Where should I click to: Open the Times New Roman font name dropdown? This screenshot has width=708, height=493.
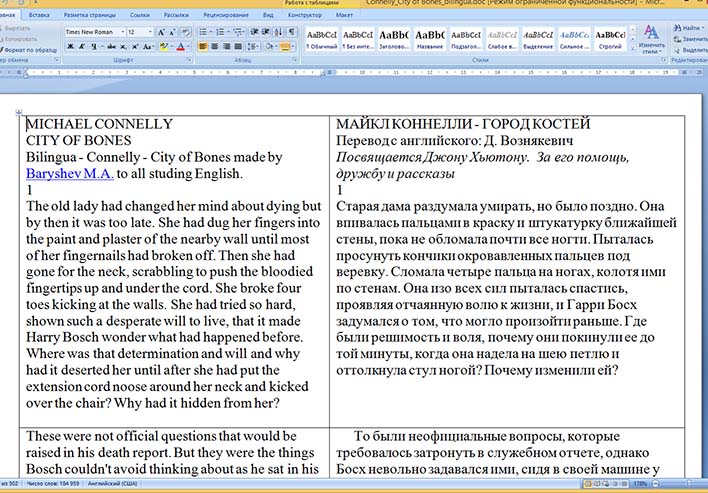pyautogui.click(x=122, y=32)
